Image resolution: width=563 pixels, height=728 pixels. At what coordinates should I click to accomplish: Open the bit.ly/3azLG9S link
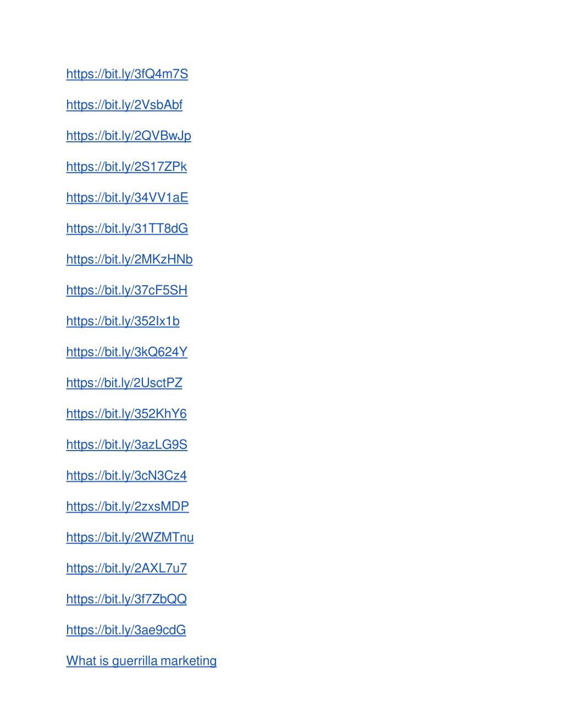pos(127,445)
